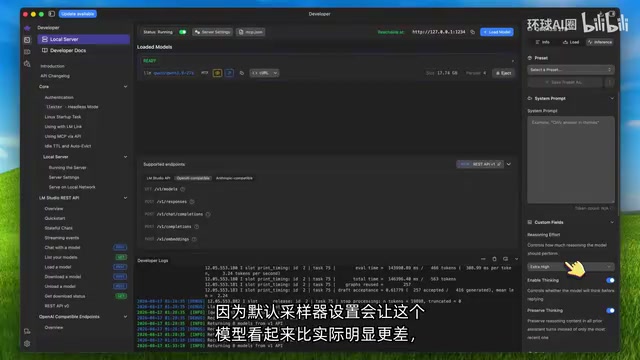Viewport: 640px width, 360px height.
Task: Click the pop-out logs window icon
Action: pyautogui.click(x=505, y=259)
